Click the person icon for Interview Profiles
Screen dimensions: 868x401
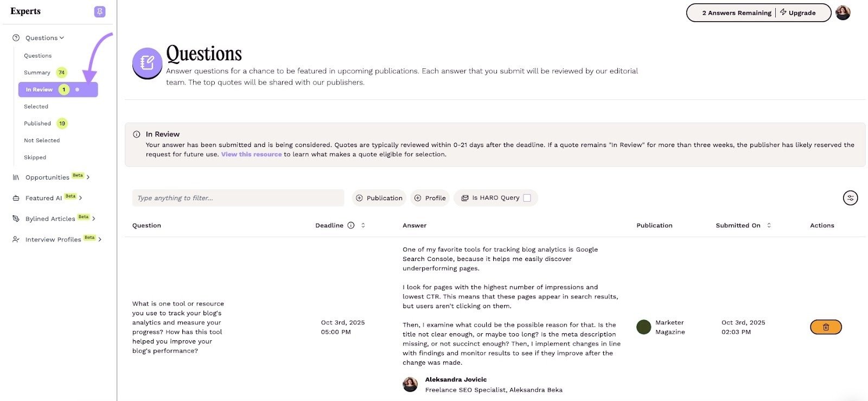(16, 239)
